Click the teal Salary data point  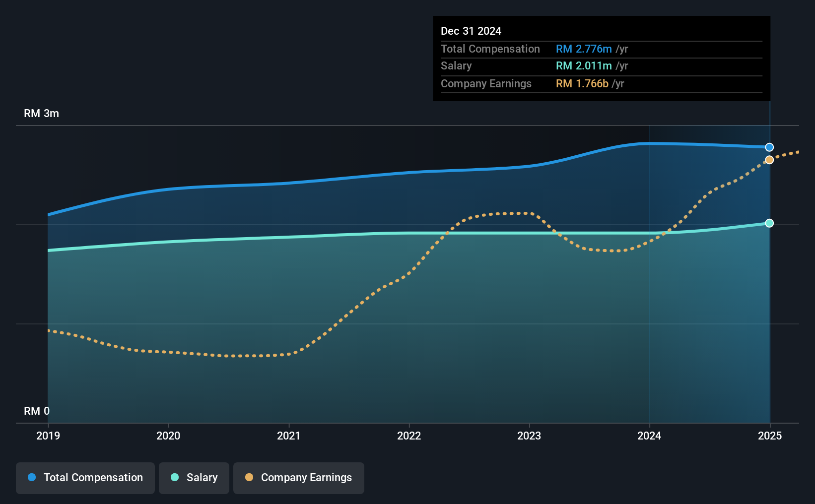769,223
